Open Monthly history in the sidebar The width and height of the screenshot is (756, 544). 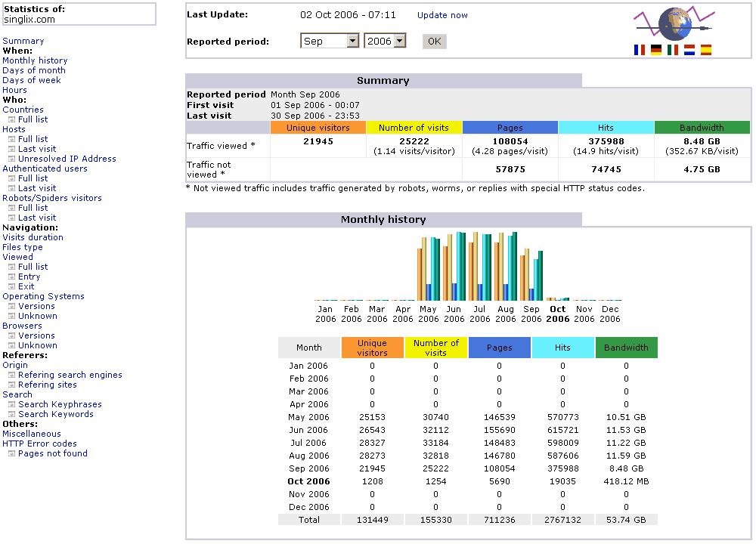(35, 60)
